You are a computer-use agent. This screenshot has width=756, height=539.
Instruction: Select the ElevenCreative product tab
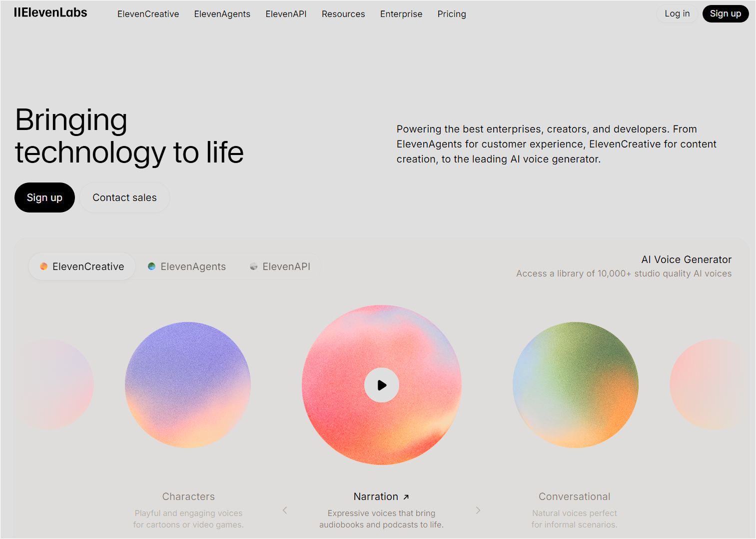82,266
